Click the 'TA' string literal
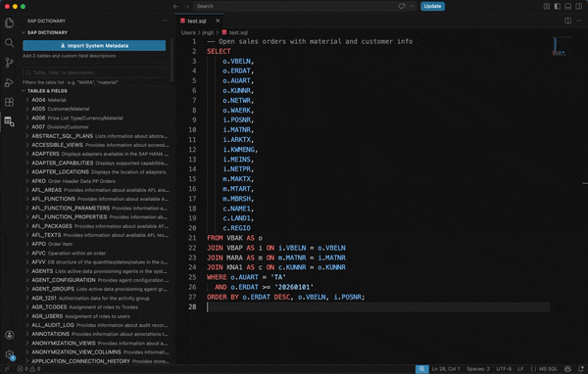Viewport: 588px width, 374px height. tap(278, 277)
